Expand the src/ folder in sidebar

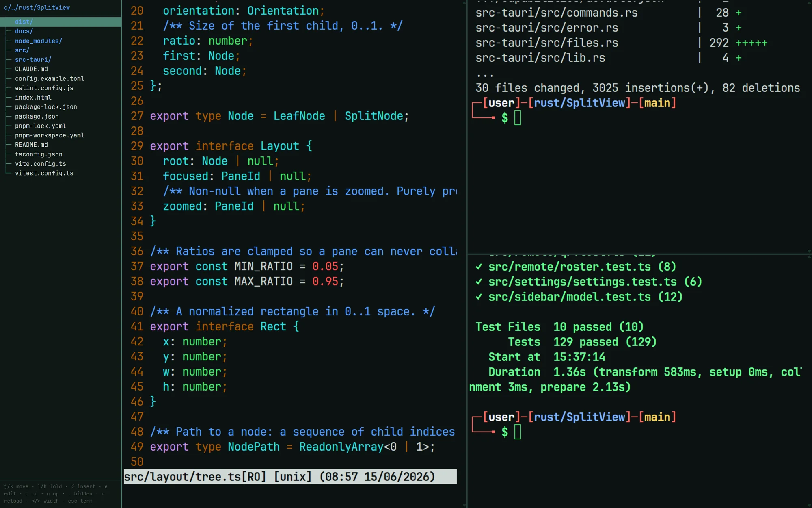pos(22,50)
